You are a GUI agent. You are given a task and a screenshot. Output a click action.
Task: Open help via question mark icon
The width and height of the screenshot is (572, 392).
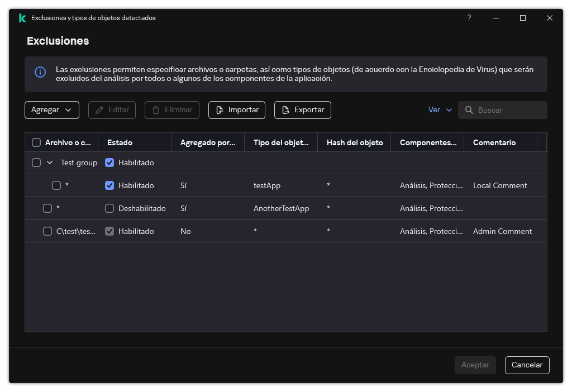(469, 18)
